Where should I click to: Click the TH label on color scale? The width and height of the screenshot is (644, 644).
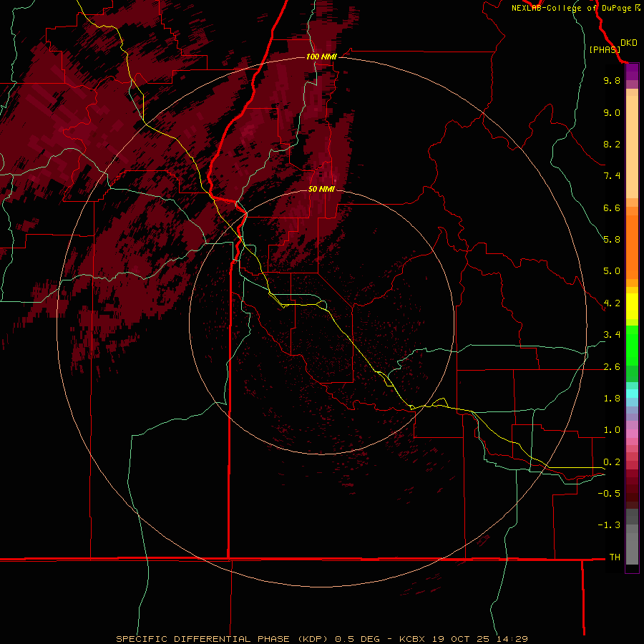coord(615,557)
